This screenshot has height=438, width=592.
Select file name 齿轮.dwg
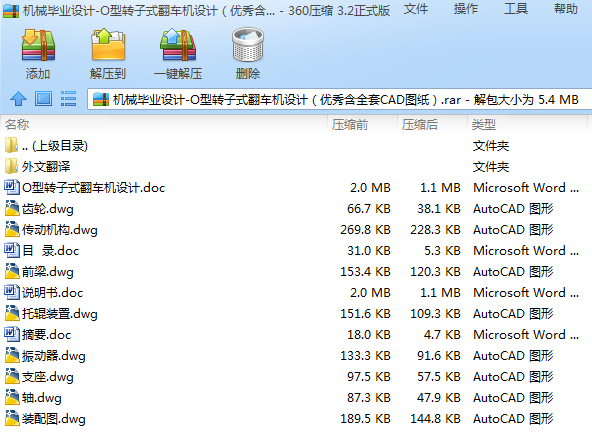point(48,209)
